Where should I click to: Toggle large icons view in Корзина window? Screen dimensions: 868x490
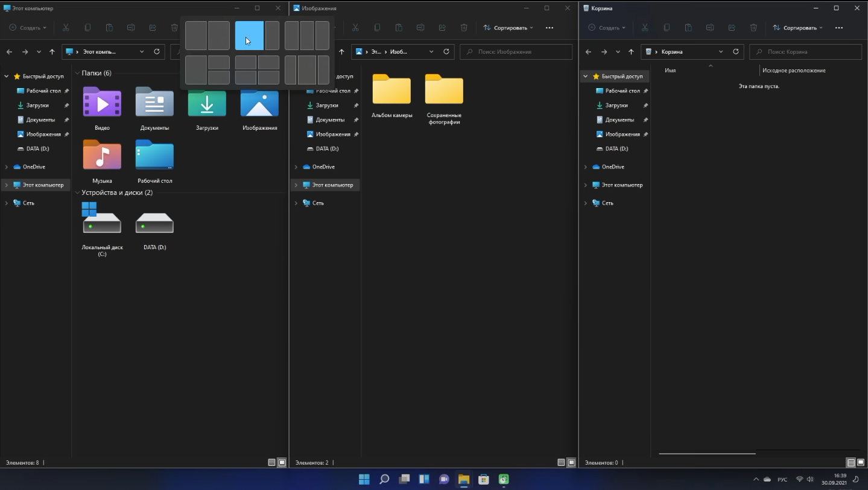tap(860, 463)
